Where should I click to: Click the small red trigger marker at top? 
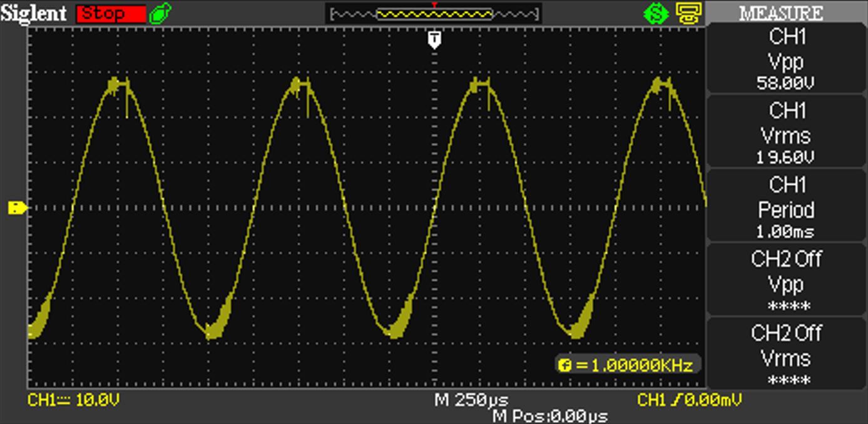point(435,4)
